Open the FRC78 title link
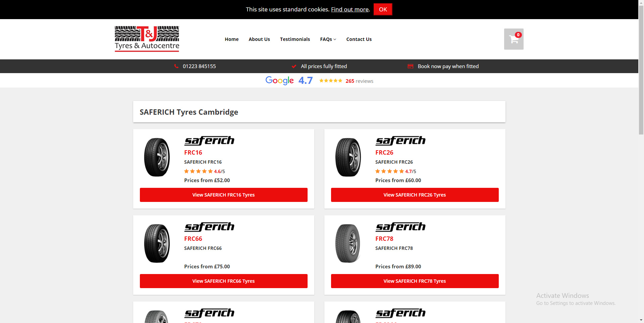 pos(384,239)
